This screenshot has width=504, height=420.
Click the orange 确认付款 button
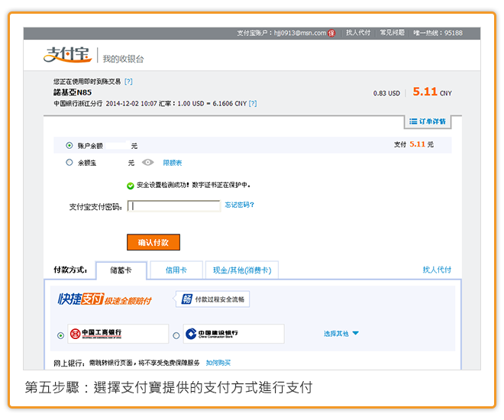coord(153,242)
